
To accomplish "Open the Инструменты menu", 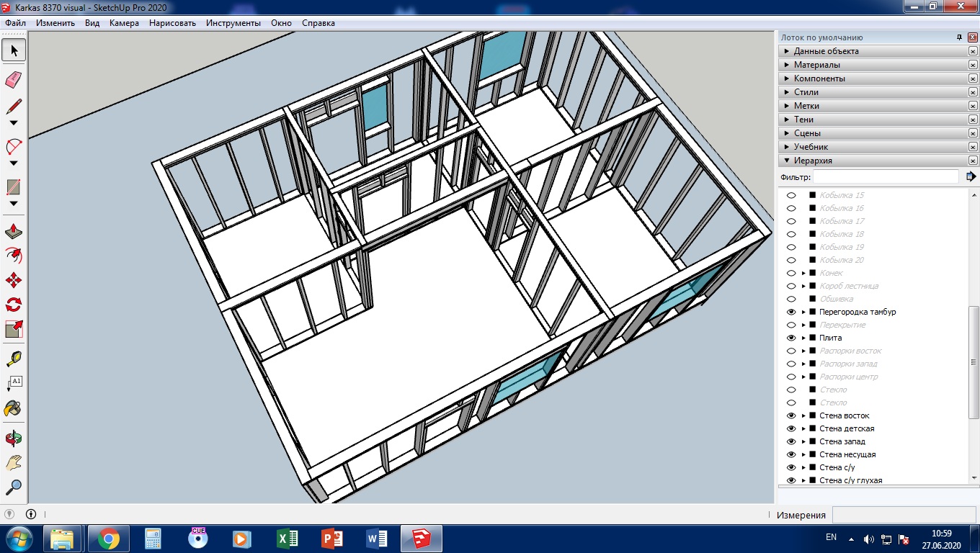I will click(x=233, y=22).
